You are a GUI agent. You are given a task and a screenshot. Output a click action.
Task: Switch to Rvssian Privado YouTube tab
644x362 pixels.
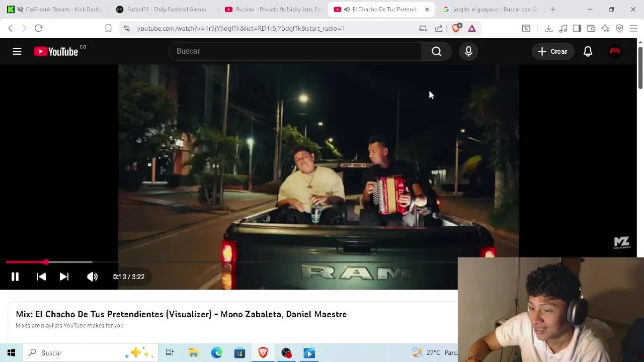[x=273, y=10]
